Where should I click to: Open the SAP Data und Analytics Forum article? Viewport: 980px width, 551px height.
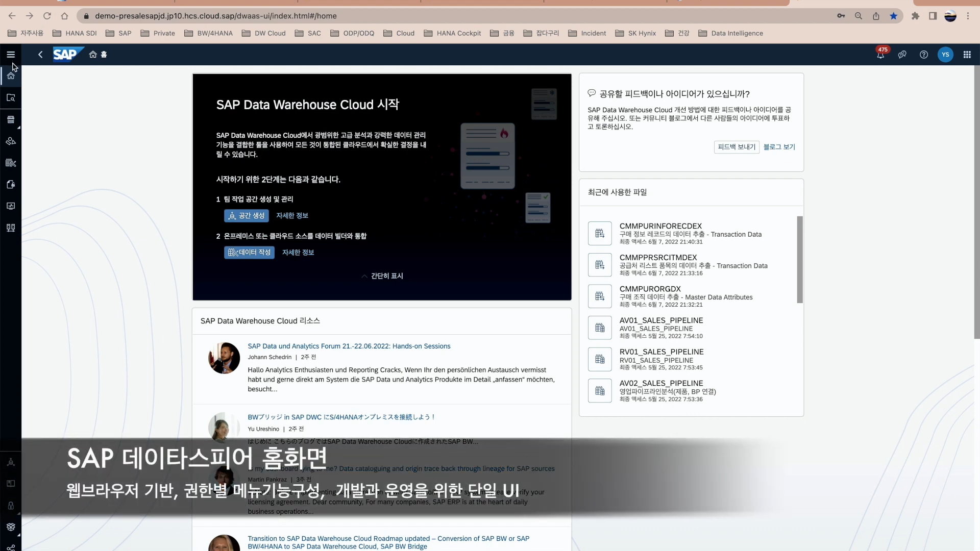click(349, 346)
